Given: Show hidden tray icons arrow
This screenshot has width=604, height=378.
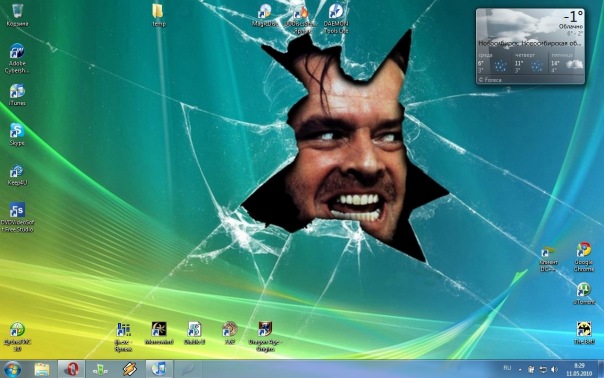Looking at the screenshot, I should pos(520,370).
